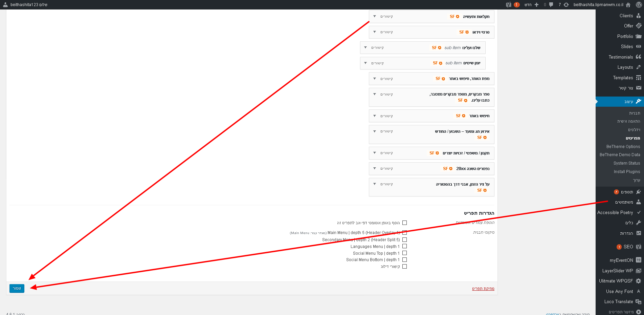Open BeTheme Options submenu item
Viewport: 644px width, 315px height.
623,147
